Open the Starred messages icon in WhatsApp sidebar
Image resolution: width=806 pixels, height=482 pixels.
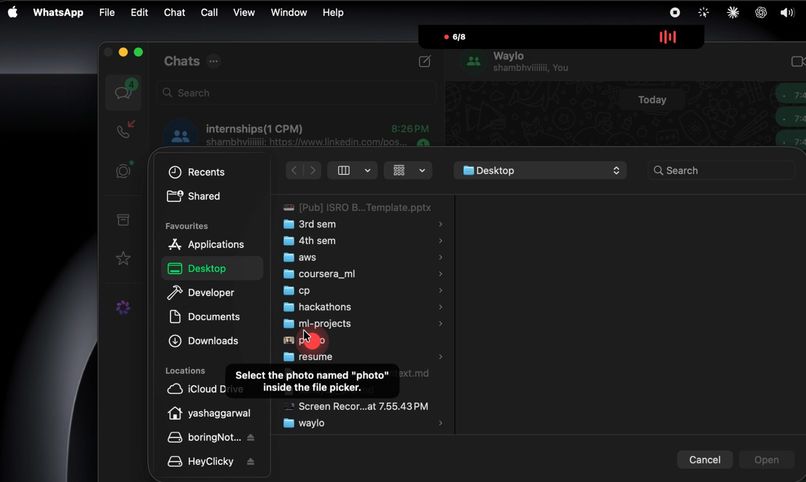point(123,258)
